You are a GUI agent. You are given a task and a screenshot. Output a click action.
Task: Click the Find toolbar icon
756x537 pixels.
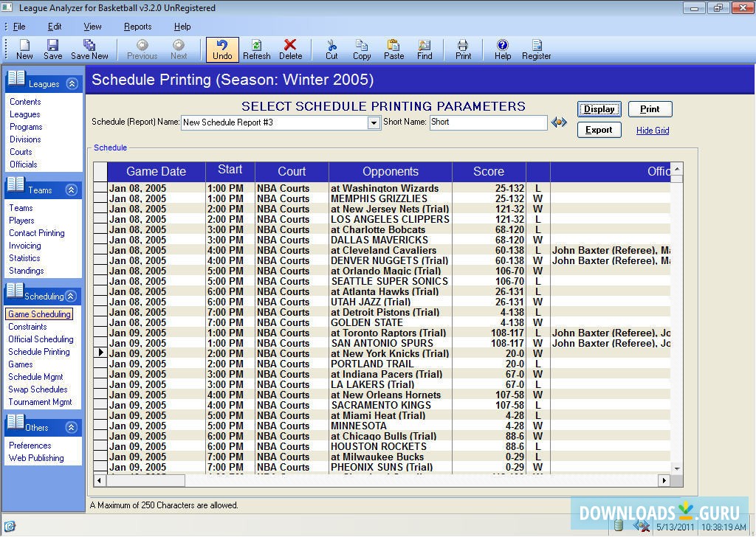coord(425,49)
